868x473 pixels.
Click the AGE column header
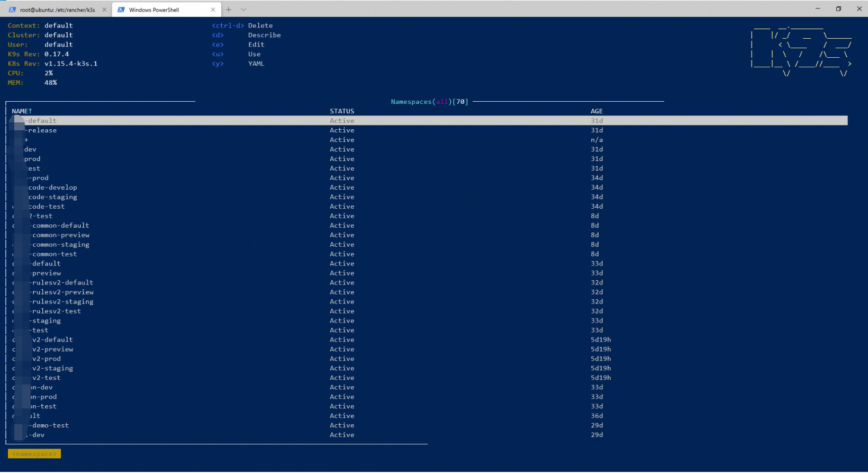[596, 111]
